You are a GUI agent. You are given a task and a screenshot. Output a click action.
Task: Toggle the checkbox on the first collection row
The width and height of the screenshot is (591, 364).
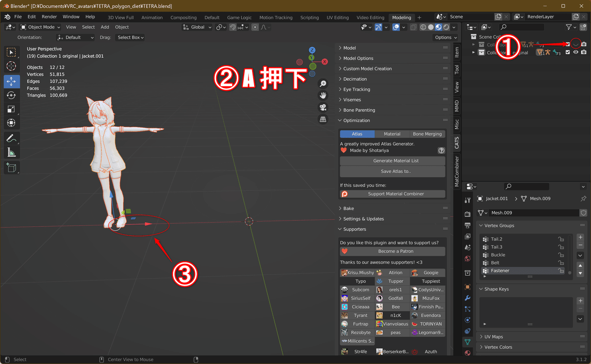[x=568, y=45]
